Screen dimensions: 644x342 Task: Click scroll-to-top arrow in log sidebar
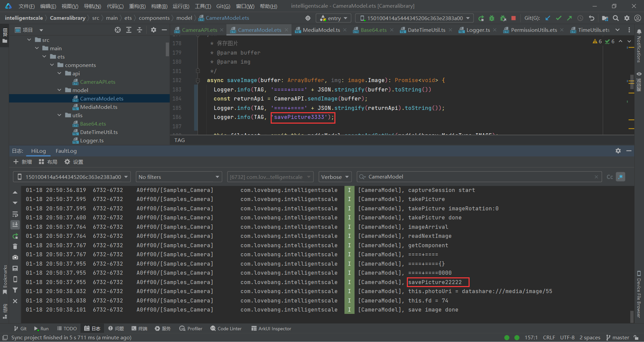point(15,192)
